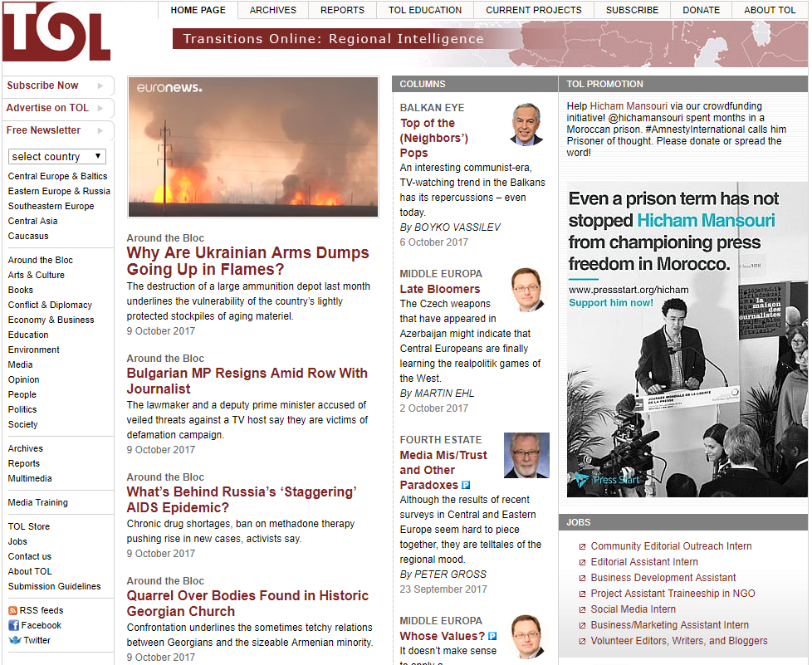812x665 pixels.
Task: Click link icon beside Editorial Assistant Intern
Action: pyautogui.click(x=582, y=562)
